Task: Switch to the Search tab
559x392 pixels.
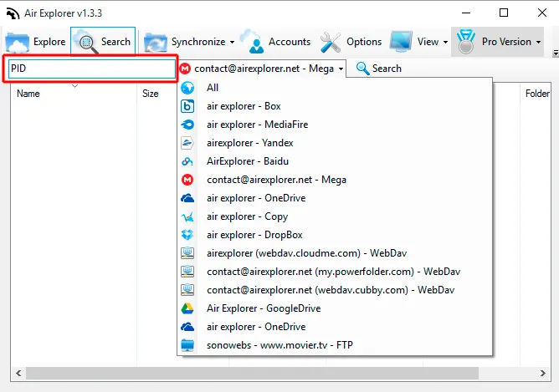Action: (103, 42)
